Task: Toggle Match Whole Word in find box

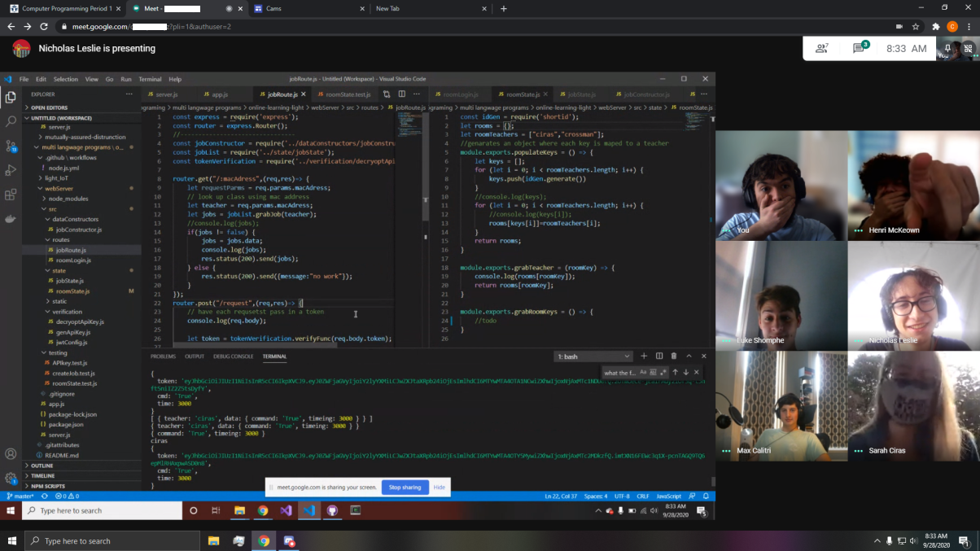Action: [x=653, y=373]
